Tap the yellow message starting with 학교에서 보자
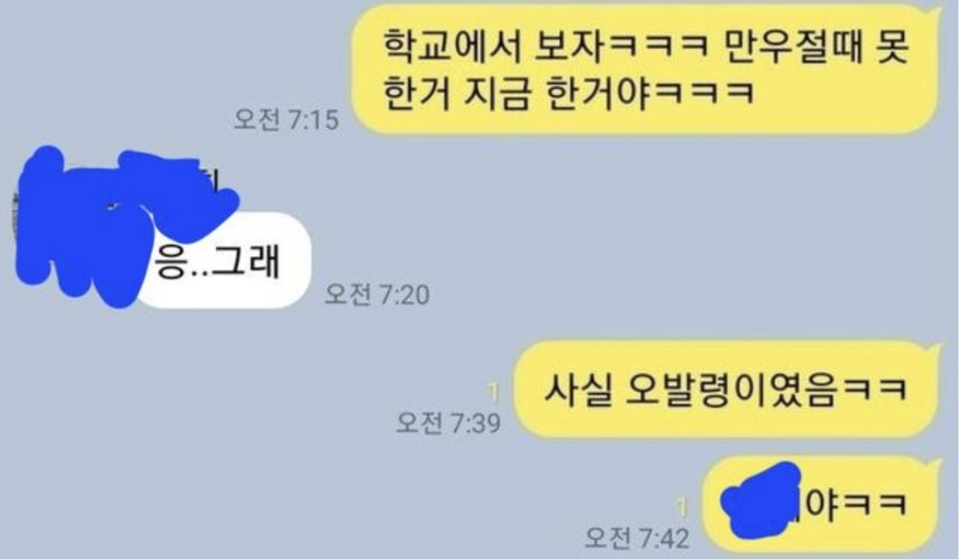The image size is (959, 560). [646, 68]
